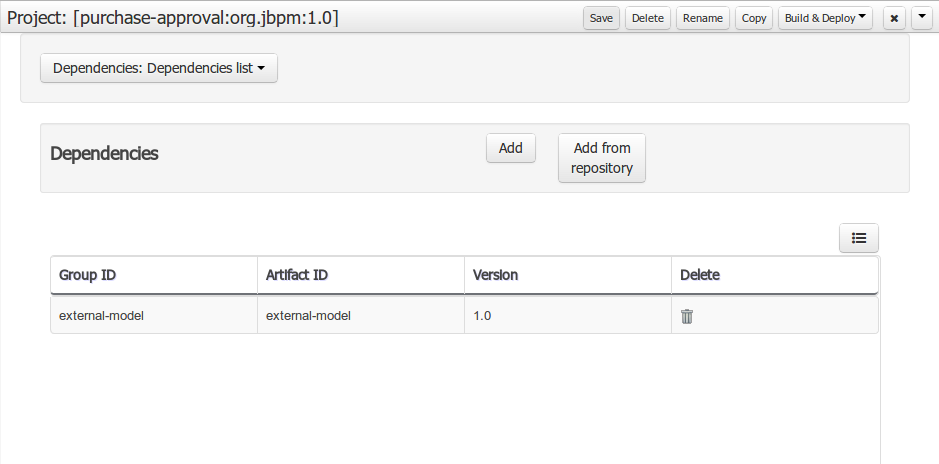Add a new dependency with Add
939x464 pixels.
point(511,148)
